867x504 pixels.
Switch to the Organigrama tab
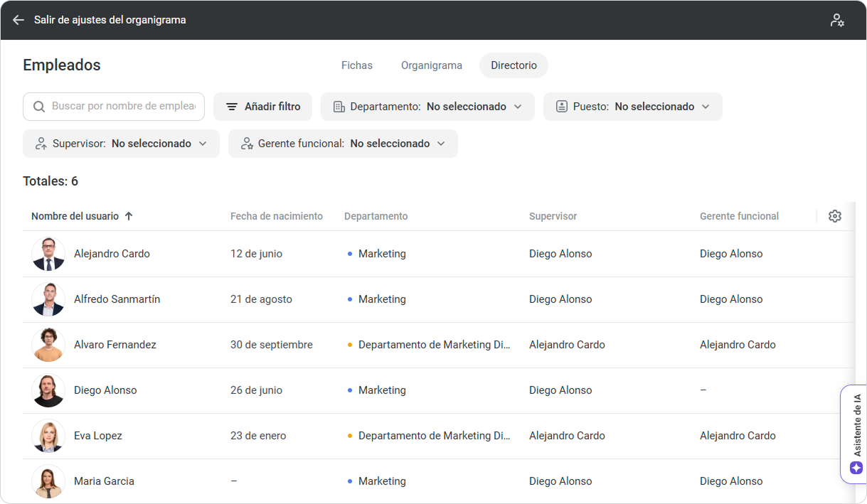tap(431, 65)
